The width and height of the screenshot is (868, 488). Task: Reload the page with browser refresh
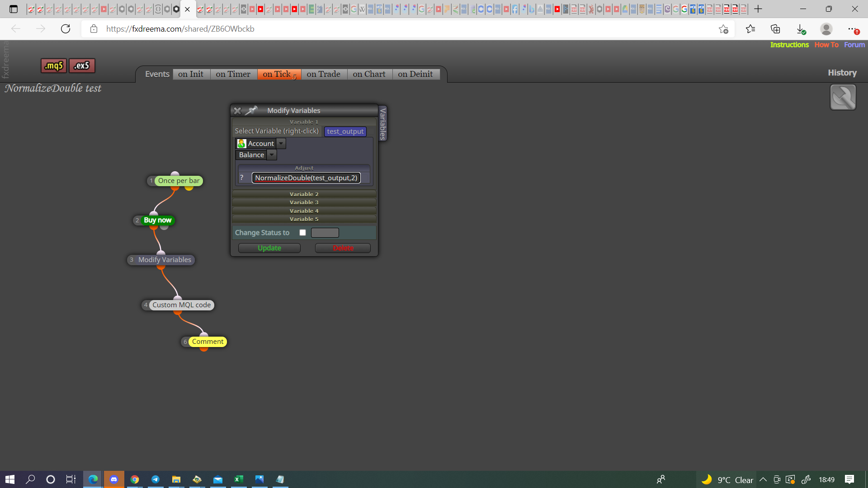click(x=66, y=29)
